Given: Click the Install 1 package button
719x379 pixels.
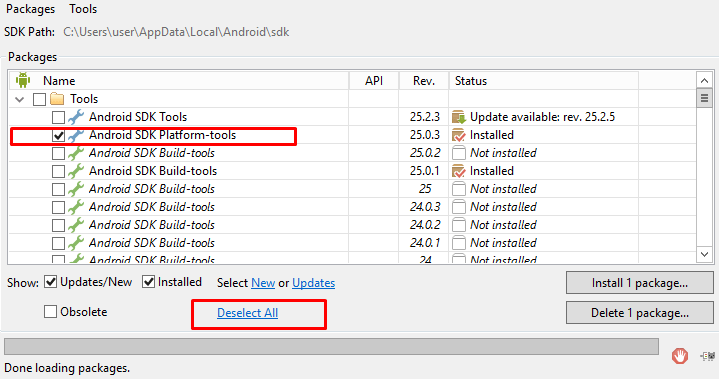Looking at the screenshot, I should pos(640,283).
